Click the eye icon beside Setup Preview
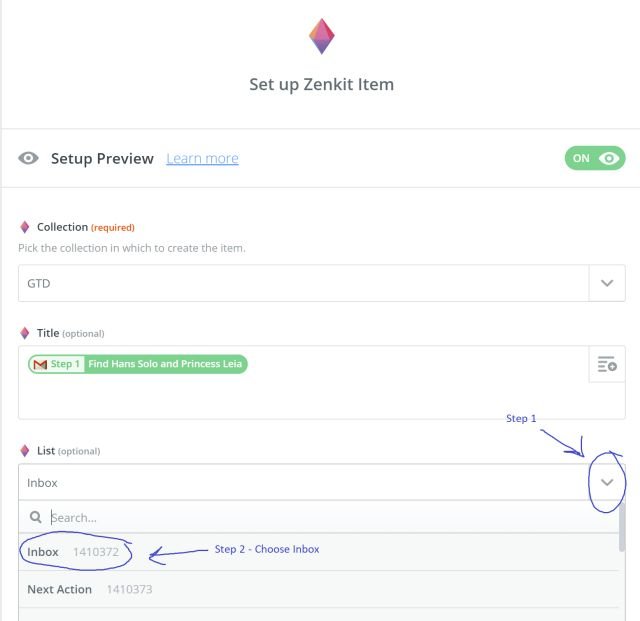Screen dimensions: 640x621 (28, 158)
